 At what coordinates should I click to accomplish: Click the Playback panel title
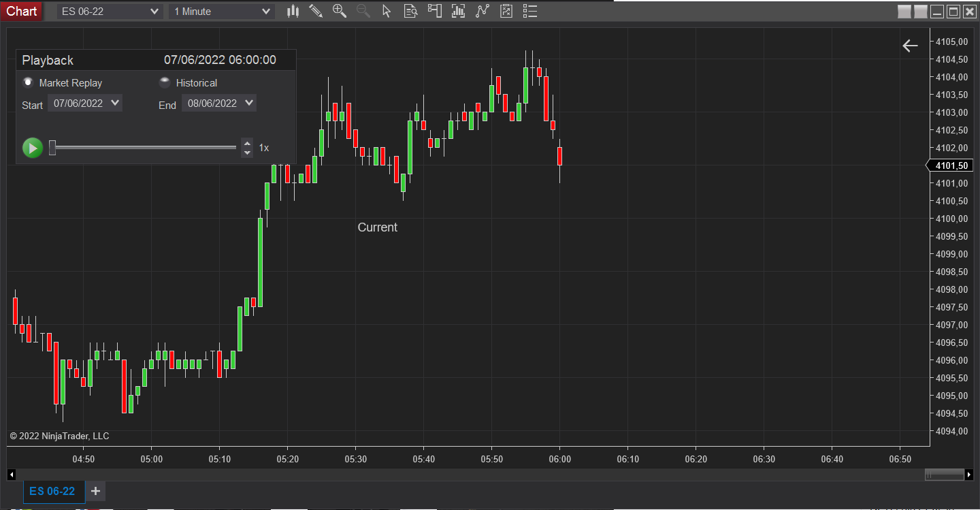(48, 60)
